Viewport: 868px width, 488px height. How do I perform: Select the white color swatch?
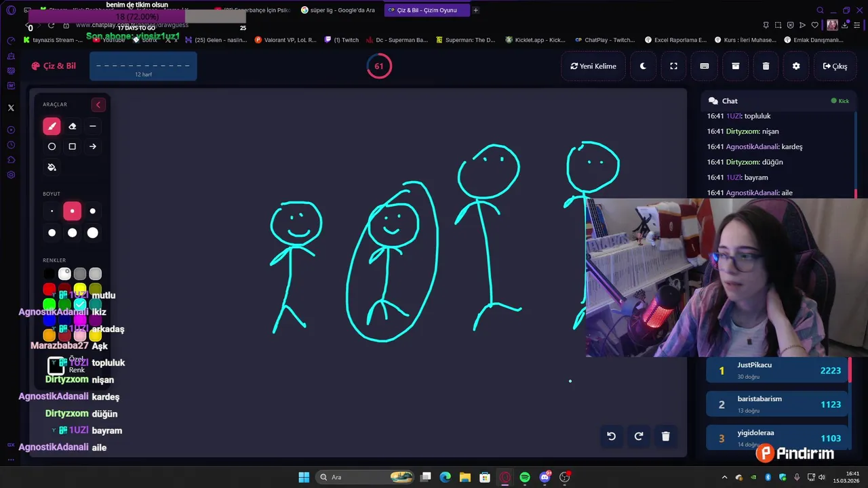coord(64,274)
